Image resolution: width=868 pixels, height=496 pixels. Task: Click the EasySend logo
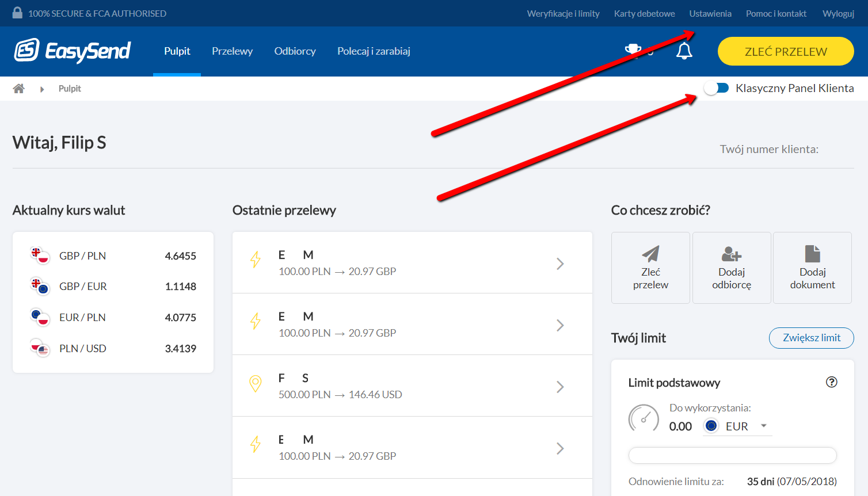coord(72,51)
